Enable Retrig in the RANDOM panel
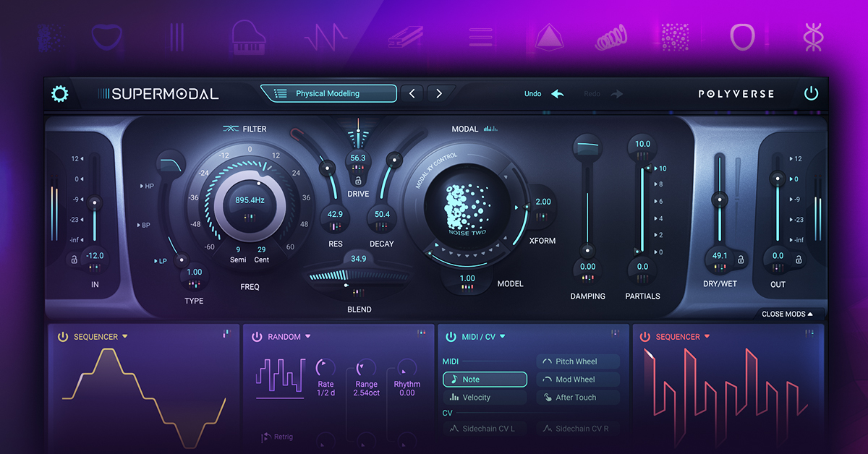The height and width of the screenshot is (454, 868). pyautogui.click(x=277, y=437)
